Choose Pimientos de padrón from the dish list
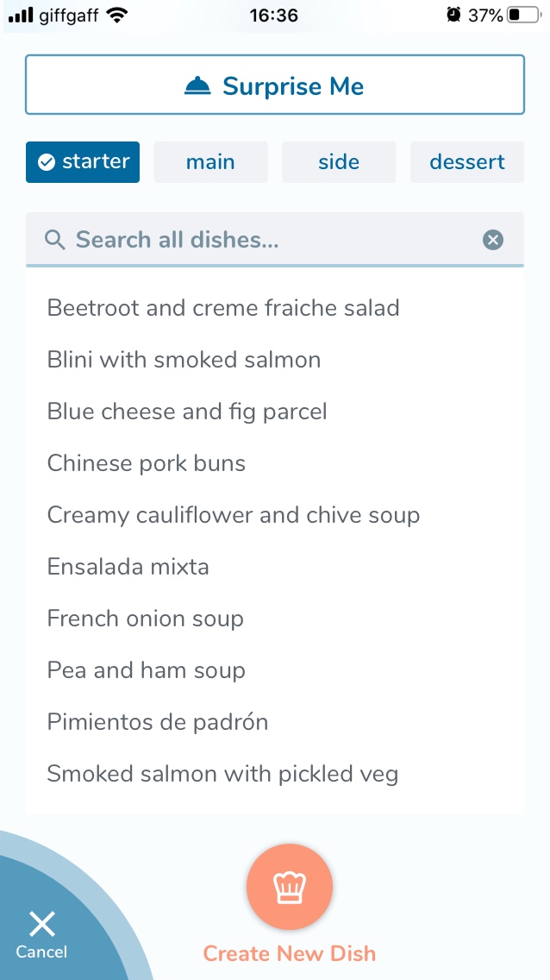550x980 pixels. tap(158, 722)
